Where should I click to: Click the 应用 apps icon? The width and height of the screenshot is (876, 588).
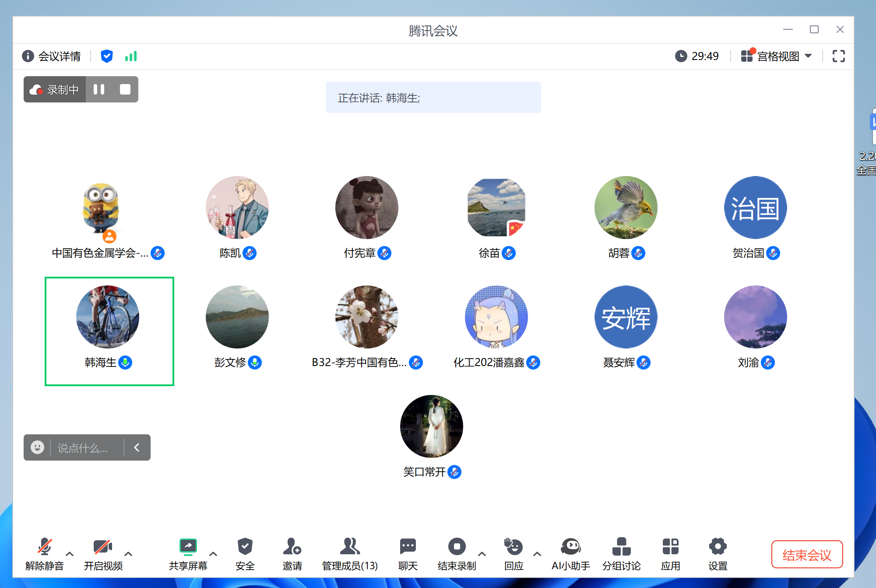coord(670,547)
